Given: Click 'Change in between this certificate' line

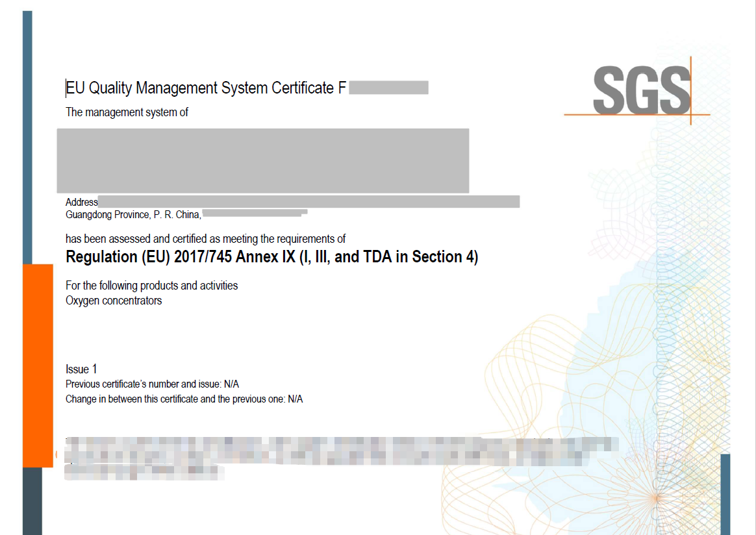Looking at the screenshot, I should tap(184, 399).
